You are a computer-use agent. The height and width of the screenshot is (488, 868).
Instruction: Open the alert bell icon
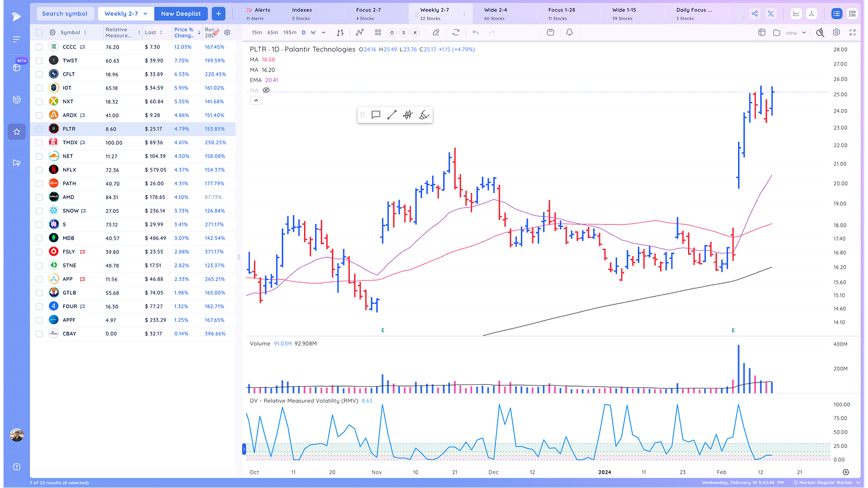pos(570,32)
